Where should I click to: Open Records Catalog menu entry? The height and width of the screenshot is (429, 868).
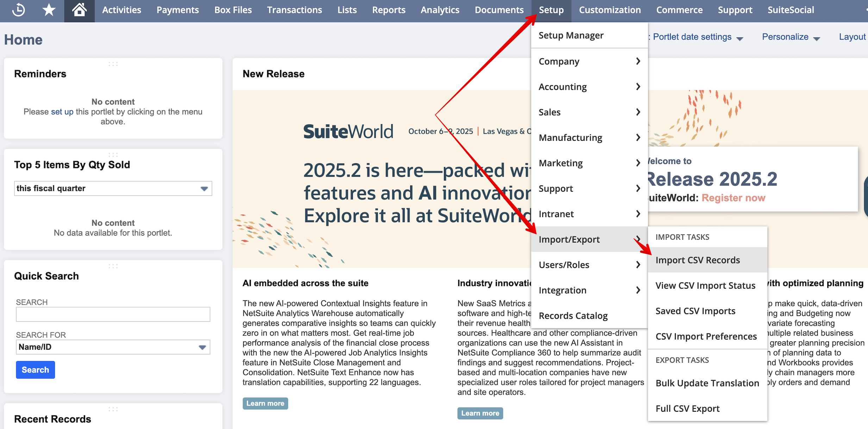coord(589,316)
